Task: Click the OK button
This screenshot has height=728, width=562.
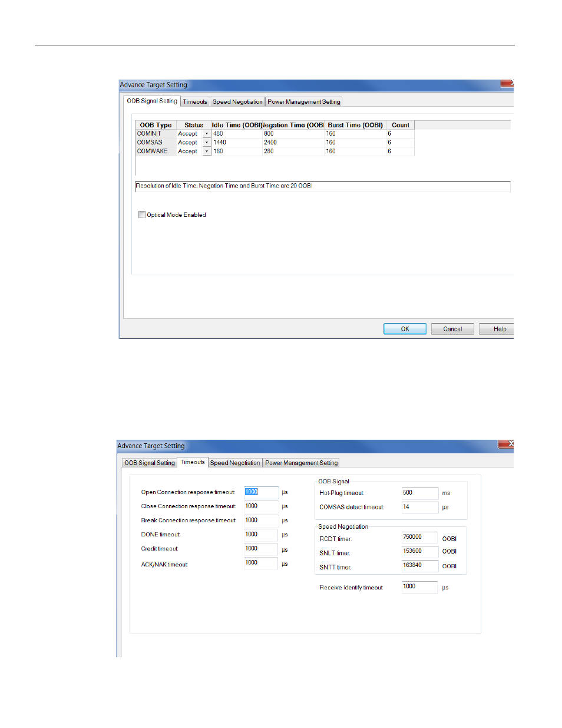Action: point(405,329)
